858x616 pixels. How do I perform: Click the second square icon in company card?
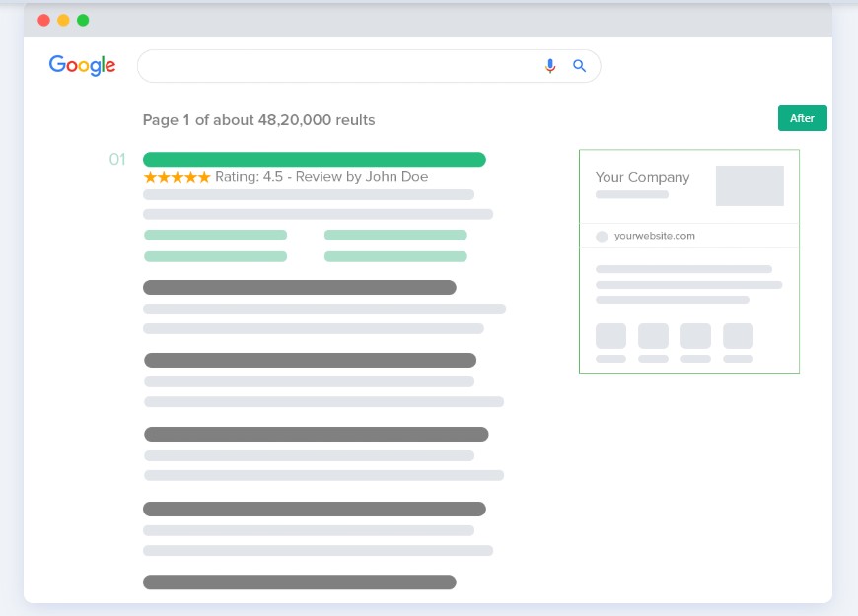click(653, 335)
